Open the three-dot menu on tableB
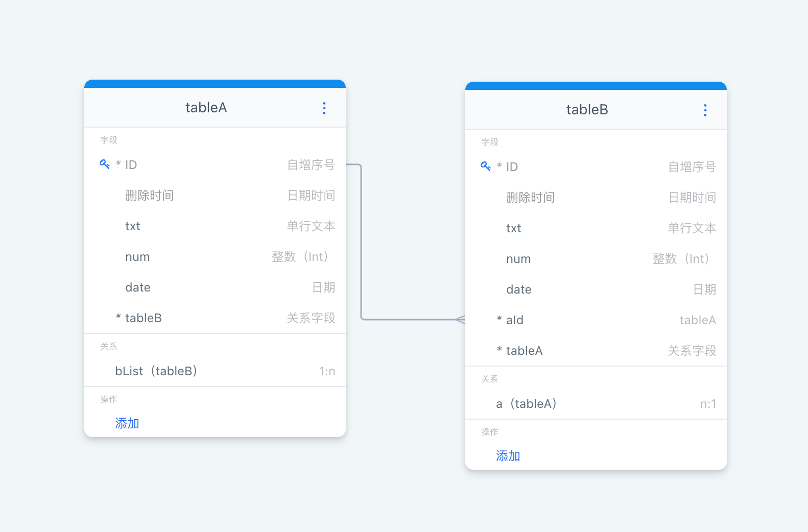The width and height of the screenshot is (808, 532). tap(705, 110)
